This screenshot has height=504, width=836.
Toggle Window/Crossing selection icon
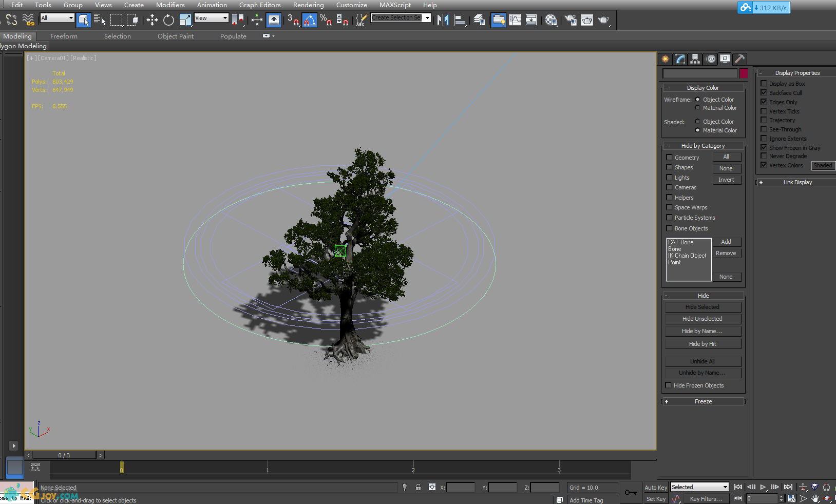click(x=132, y=20)
